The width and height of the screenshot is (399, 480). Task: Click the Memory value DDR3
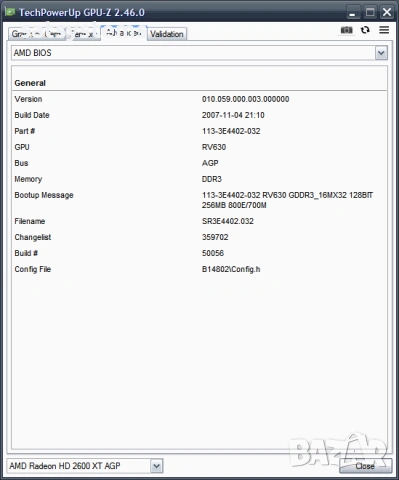[x=212, y=179]
